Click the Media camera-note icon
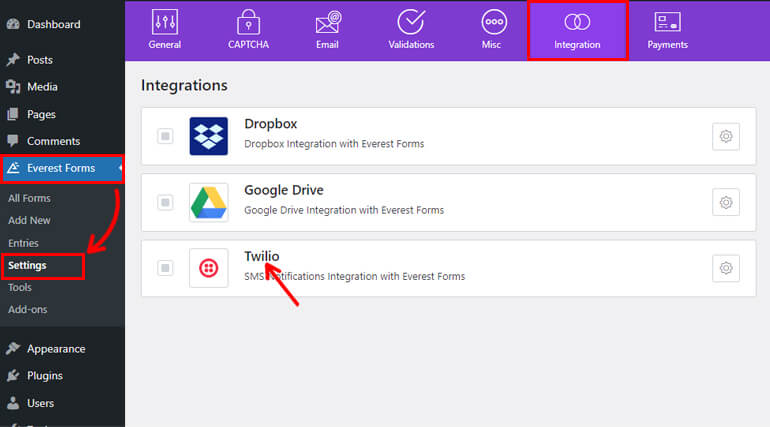Viewport: 770px width, 427px height. click(x=13, y=87)
